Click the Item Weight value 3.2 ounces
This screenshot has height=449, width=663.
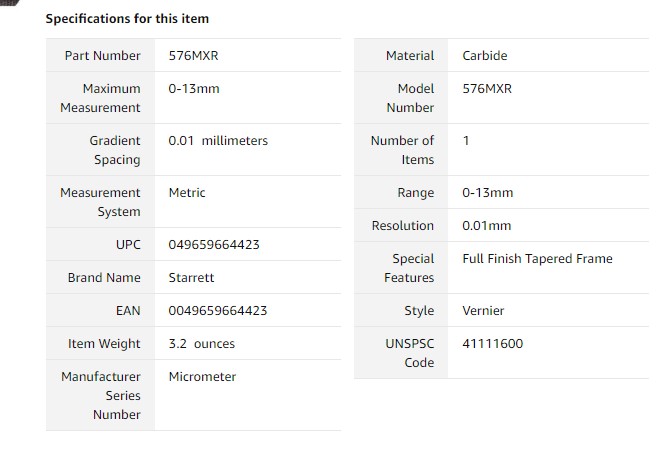[x=201, y=343]
